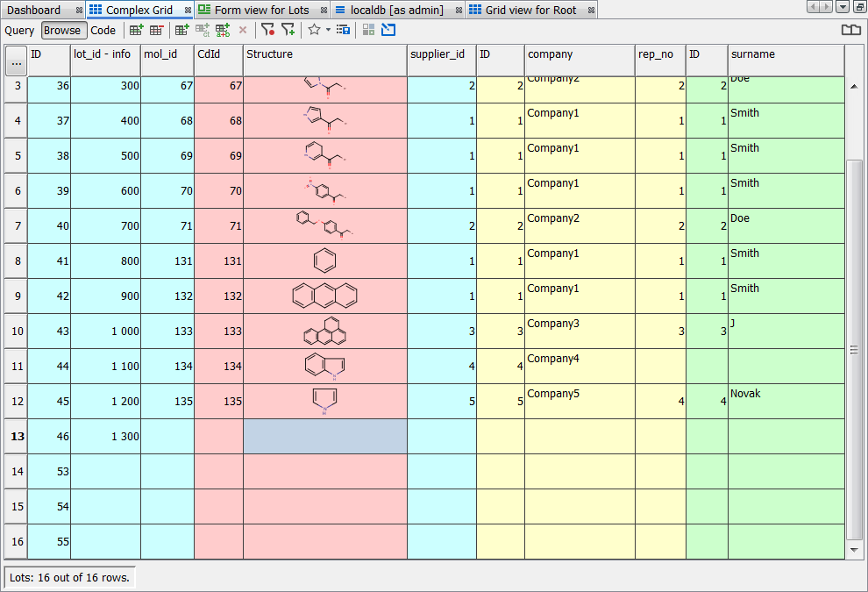Clear the filter using the funnel icon with red dot
Screen dimensions: 868x592
tap(267, 30)
